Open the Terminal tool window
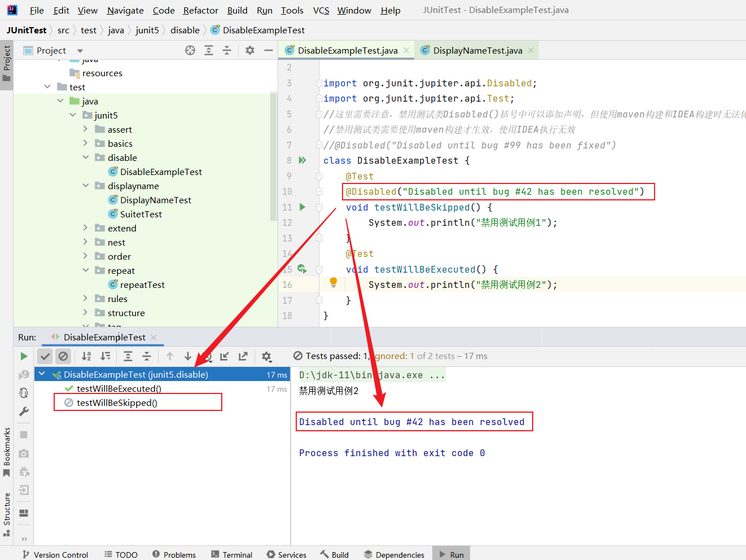 pos(232,554)
